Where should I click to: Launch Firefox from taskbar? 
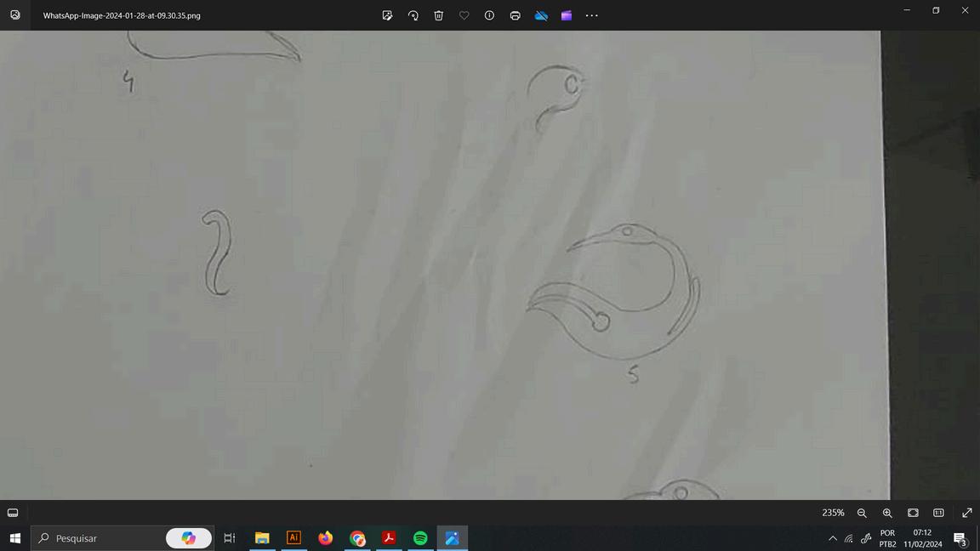click(326, 538)
